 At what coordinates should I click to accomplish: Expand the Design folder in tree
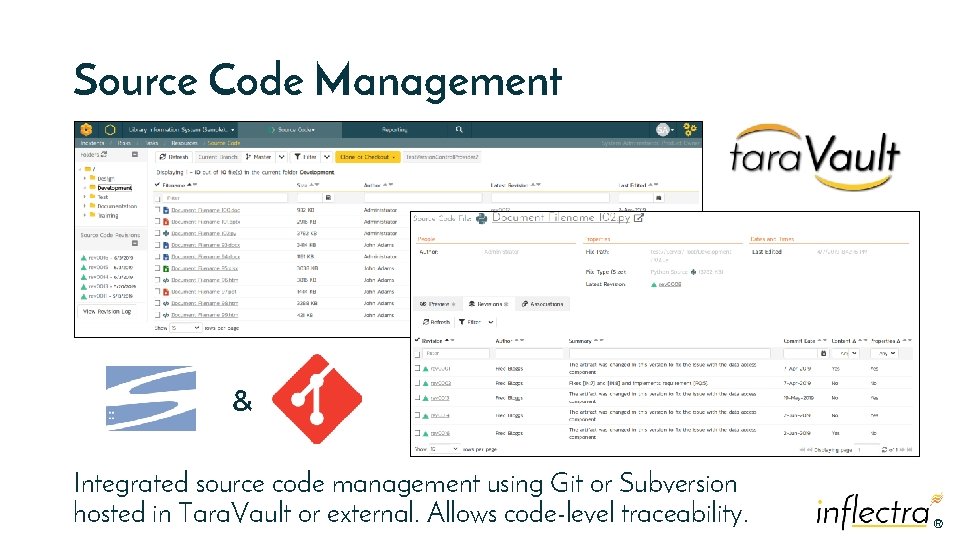tap(84, 178)
